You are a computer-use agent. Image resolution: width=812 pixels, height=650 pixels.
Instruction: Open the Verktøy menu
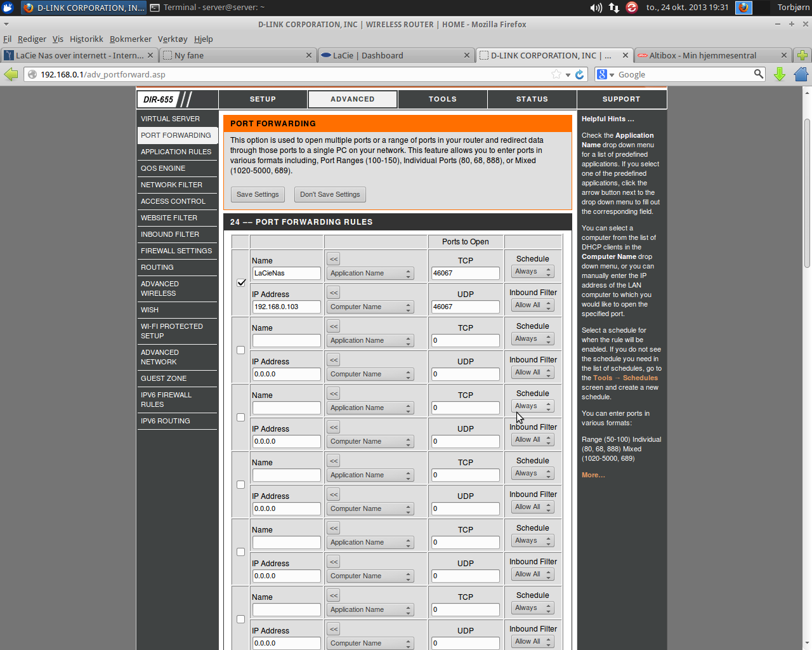pyautogui.click(x=173, y=39)
